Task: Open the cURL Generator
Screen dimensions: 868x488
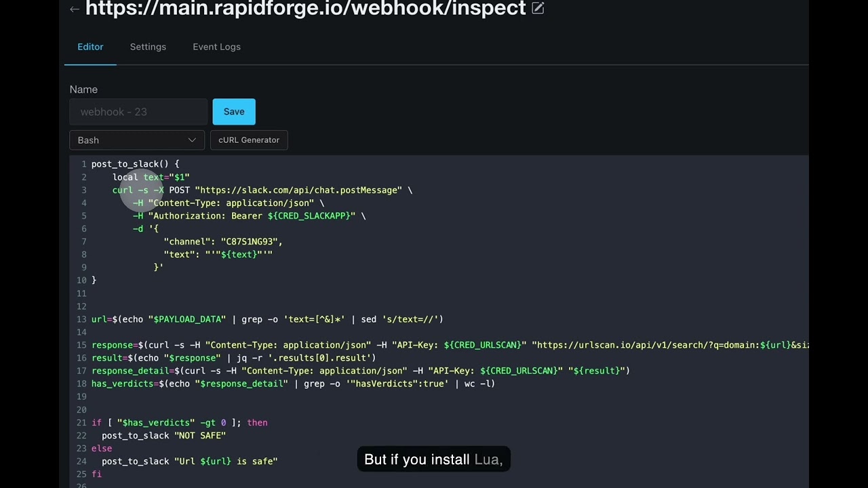Action: point(249,140)
